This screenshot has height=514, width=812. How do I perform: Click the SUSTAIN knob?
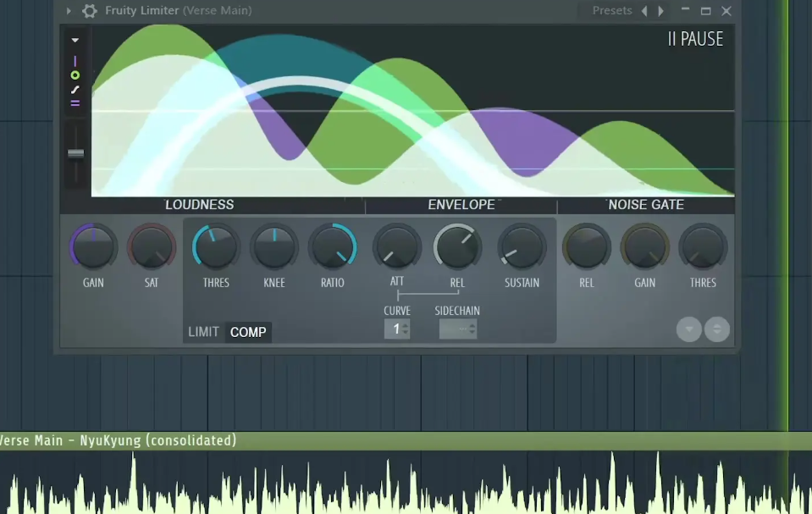coord(522,246)
